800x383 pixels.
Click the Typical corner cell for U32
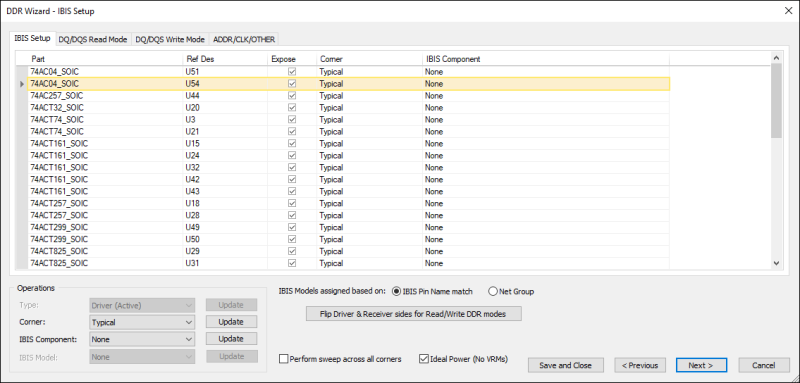point(369,168)
